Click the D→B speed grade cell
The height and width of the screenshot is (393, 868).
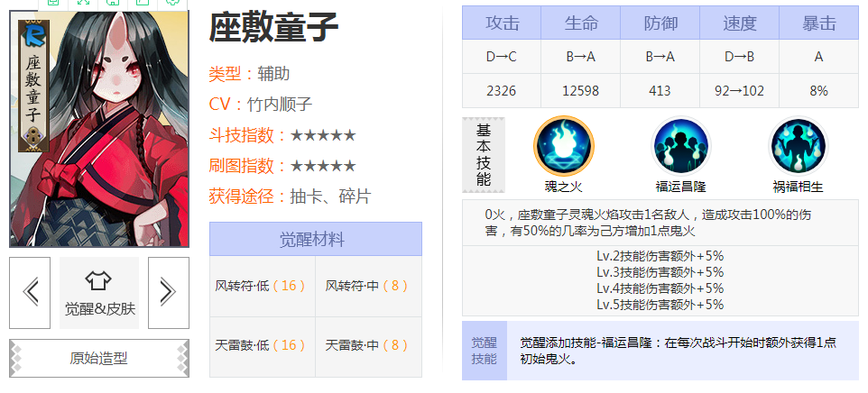click(740, 57)
